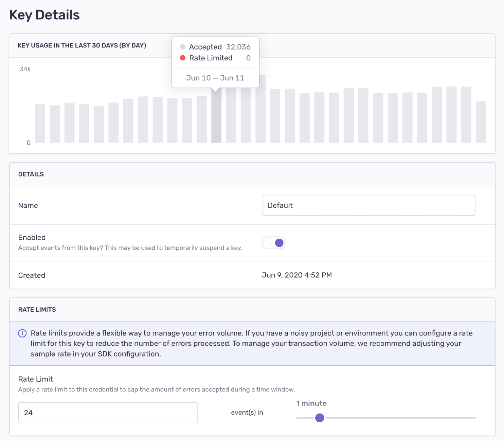Click the Details section header
The image size is (504, 441).
click(31, 174)
